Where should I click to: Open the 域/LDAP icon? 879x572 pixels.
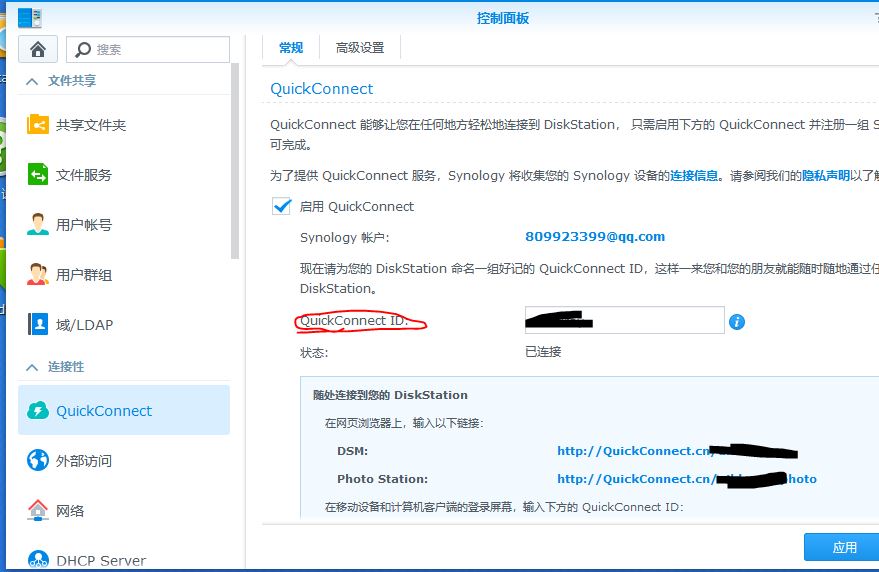point(38,324)
